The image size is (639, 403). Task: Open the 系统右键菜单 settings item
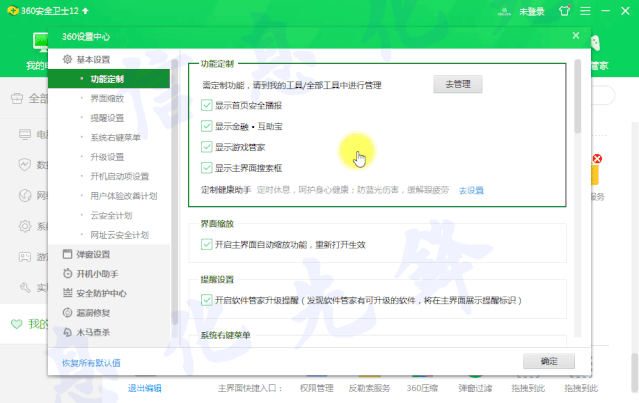pos(115,137)
